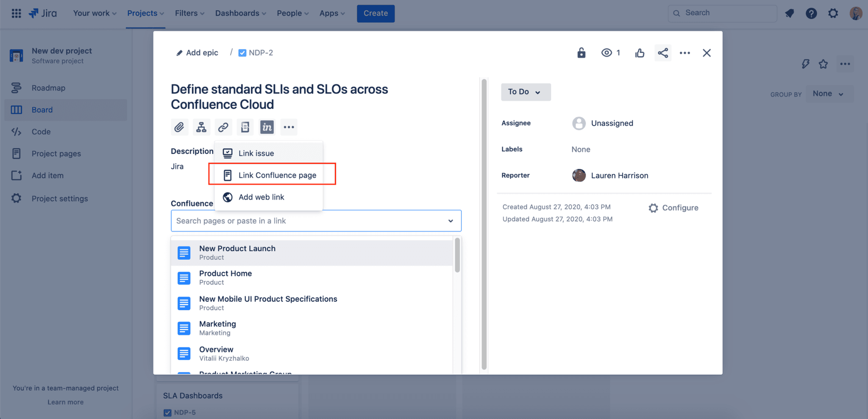This screenshot has width=868, height=419.
Task: Click the Search pages input field
Action: (x=297, y=221)
